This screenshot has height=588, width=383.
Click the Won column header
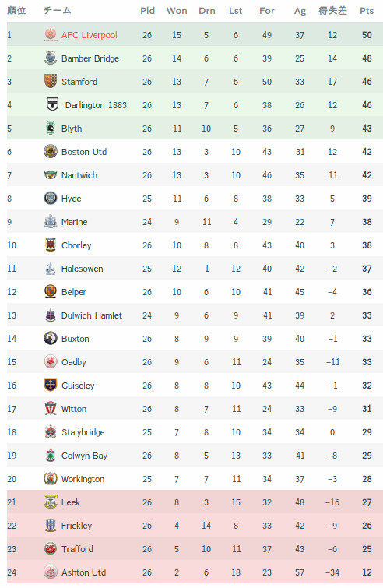[177, 11]
